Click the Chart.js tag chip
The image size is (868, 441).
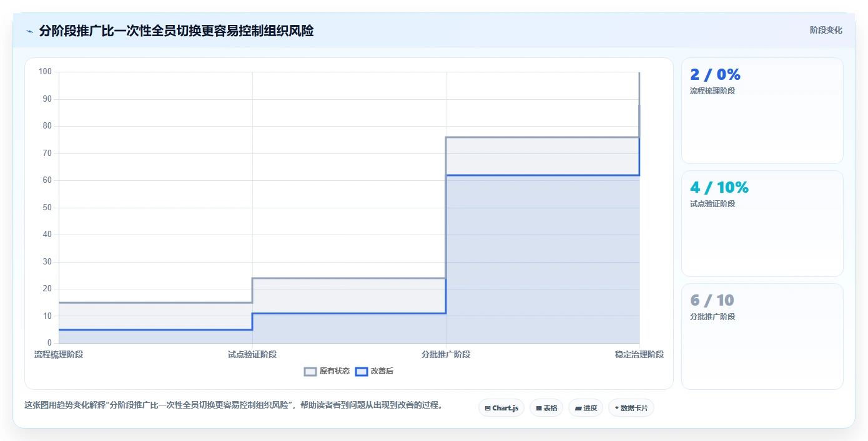click(x=501, y=408)
